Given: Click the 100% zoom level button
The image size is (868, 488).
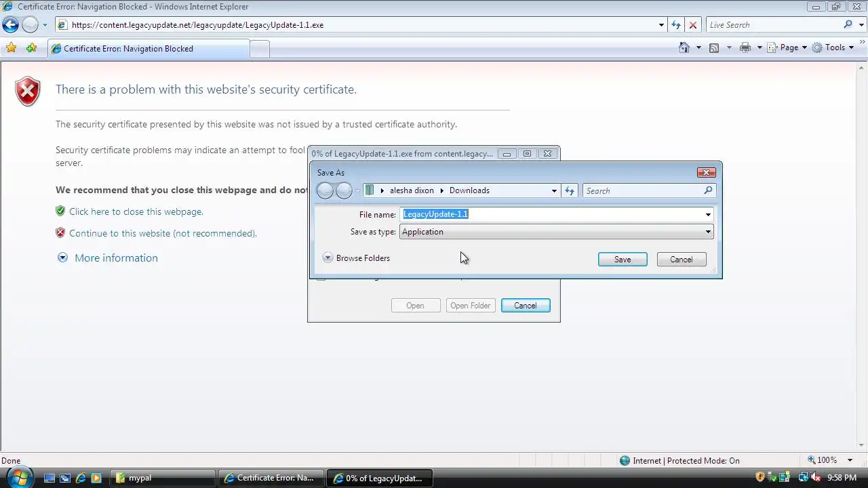Looking at the screenshot, I should 823,460.
